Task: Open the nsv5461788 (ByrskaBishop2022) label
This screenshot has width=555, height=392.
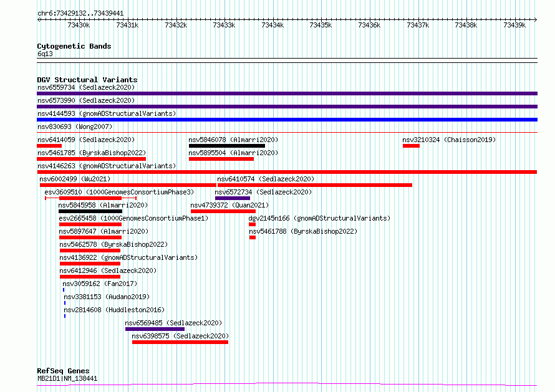Action: click(x=303, y=231)
